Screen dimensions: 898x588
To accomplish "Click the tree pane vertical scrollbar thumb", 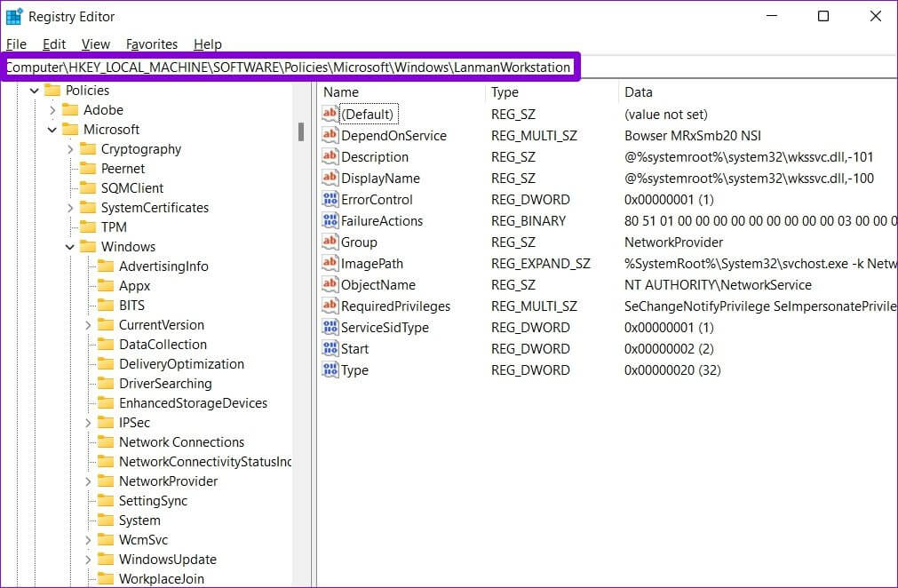I will 301,131.
